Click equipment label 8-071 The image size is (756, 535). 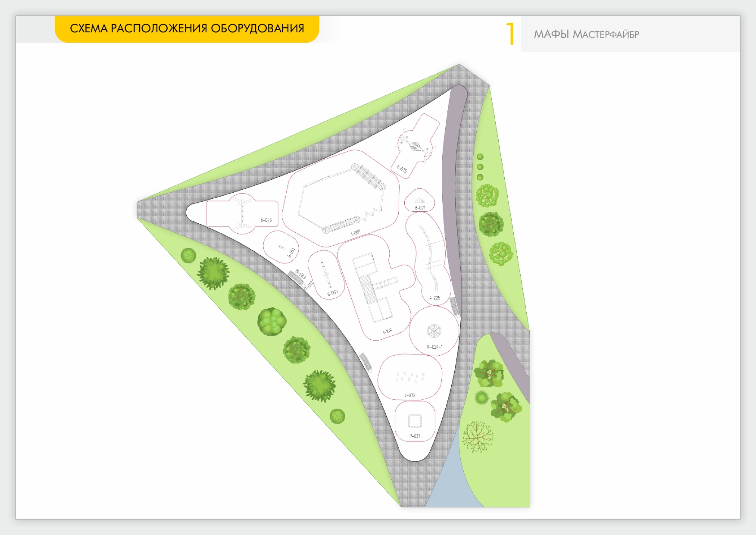[420, 208]
